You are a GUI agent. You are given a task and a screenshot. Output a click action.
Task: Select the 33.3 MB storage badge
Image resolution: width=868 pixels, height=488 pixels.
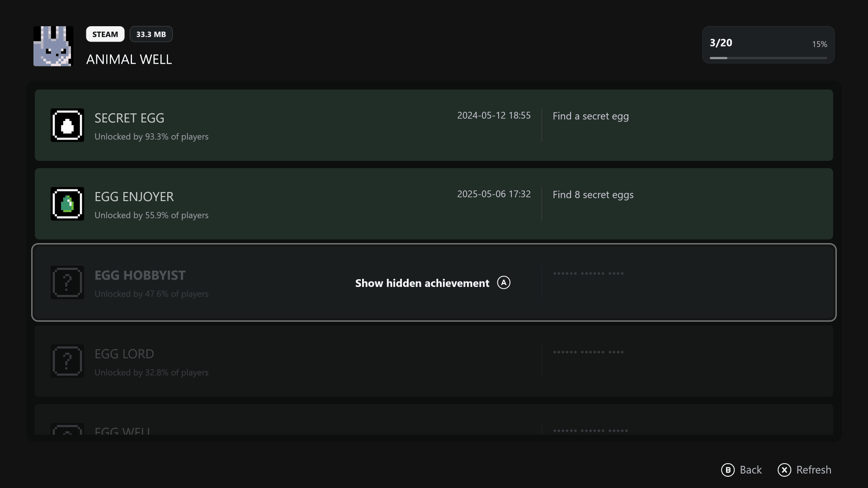coord(151,34)
